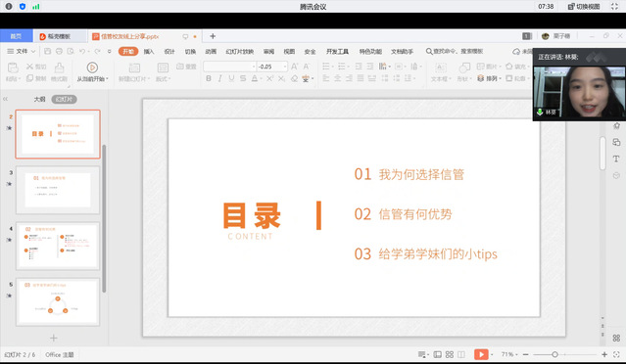Add new slide with plus below thumbnails
The image size is (626, 364).
(54, 339)
